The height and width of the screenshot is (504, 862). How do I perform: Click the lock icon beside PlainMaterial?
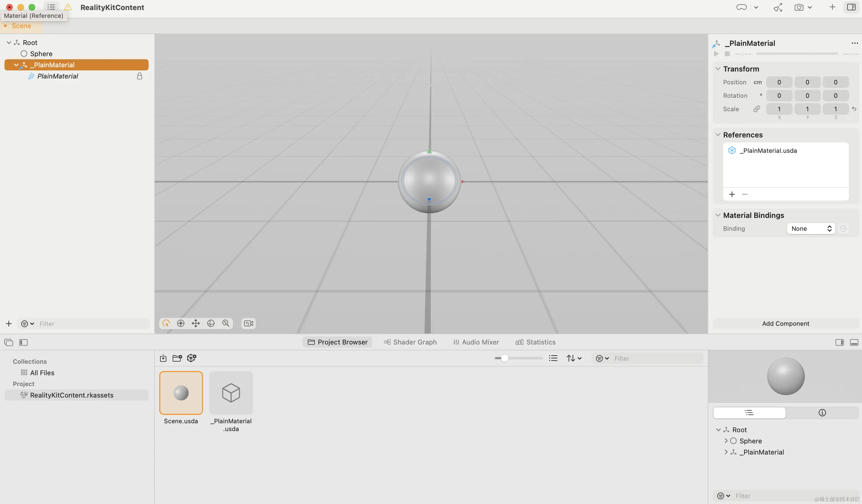(x=140, y=76)
